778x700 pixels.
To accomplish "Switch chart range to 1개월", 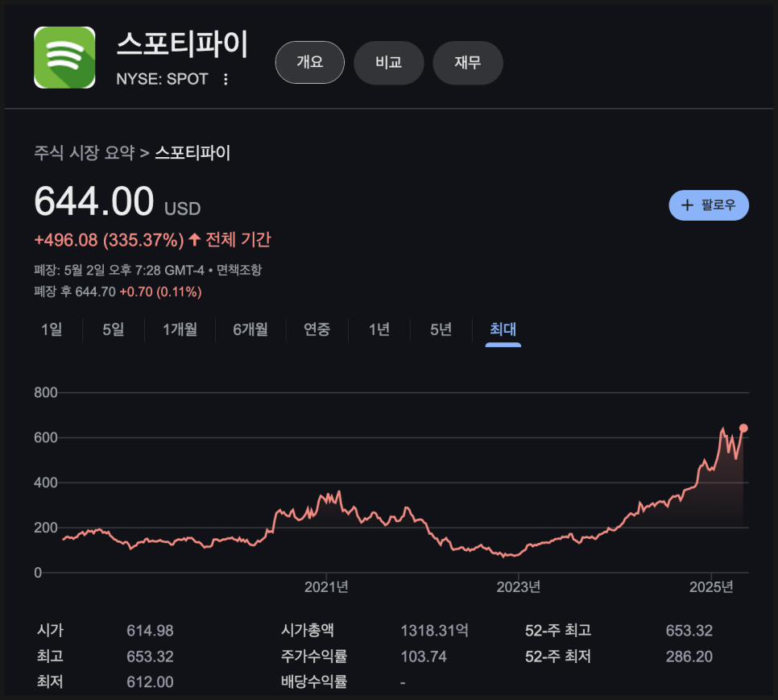I will pyautogui.click(x=180, y=329).
